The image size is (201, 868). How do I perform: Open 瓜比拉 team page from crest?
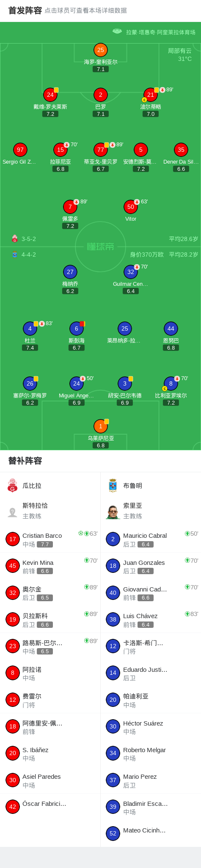click(x=12, y=485)
